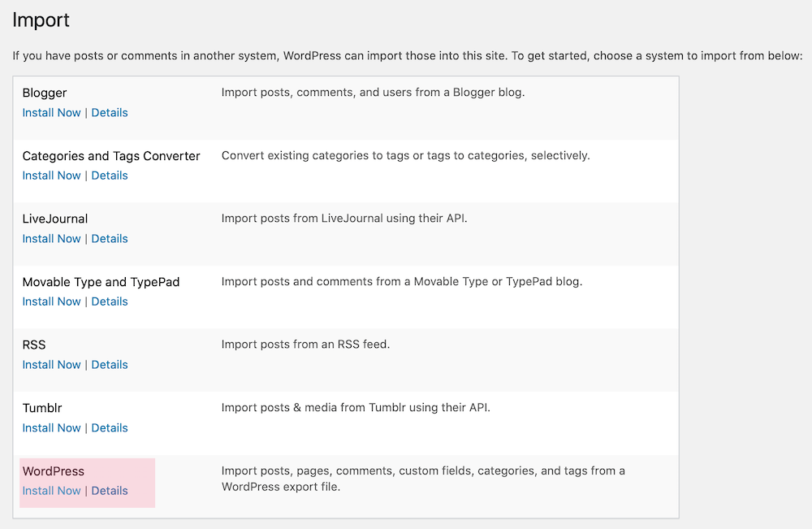Open Details for RSS importer

110,365
